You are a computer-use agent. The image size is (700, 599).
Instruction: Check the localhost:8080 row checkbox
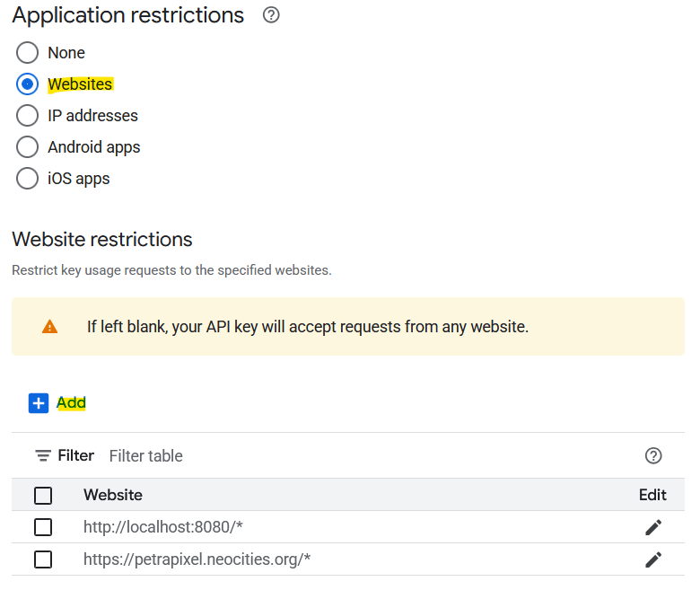tap(43, 527)
